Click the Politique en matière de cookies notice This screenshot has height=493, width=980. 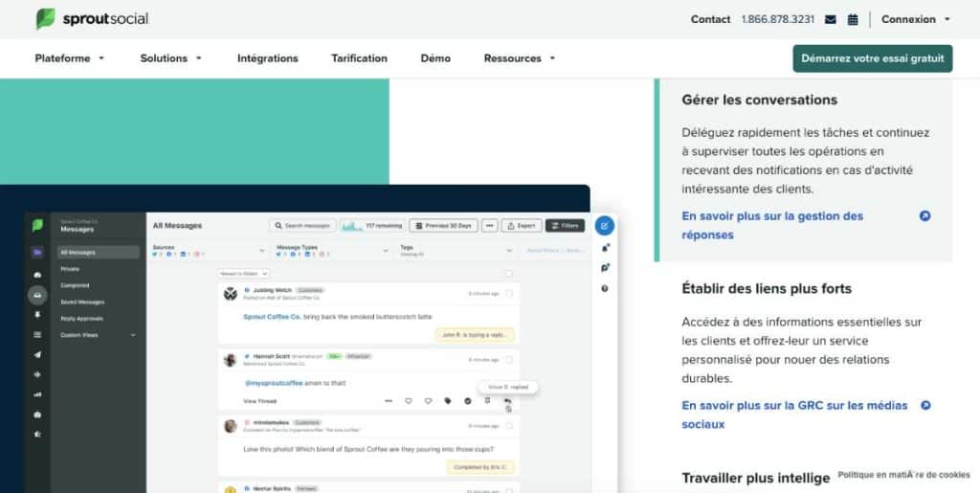pos(903,475)
